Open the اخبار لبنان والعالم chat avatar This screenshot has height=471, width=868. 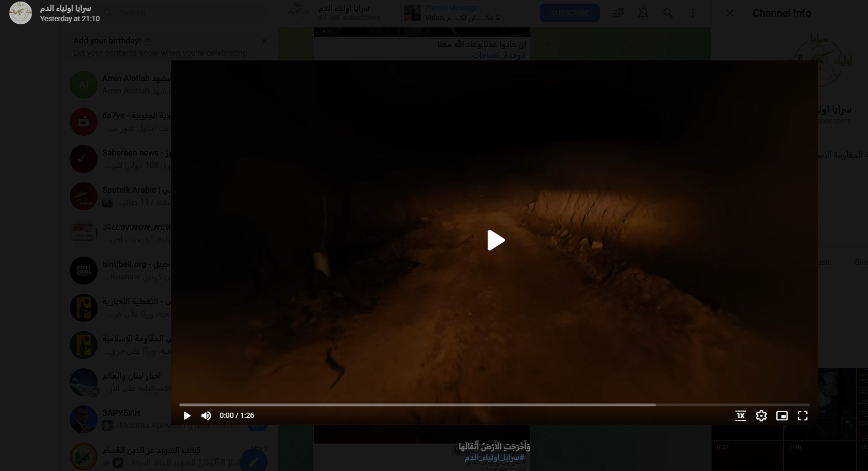pyautogui.click(x=84, y=382)
